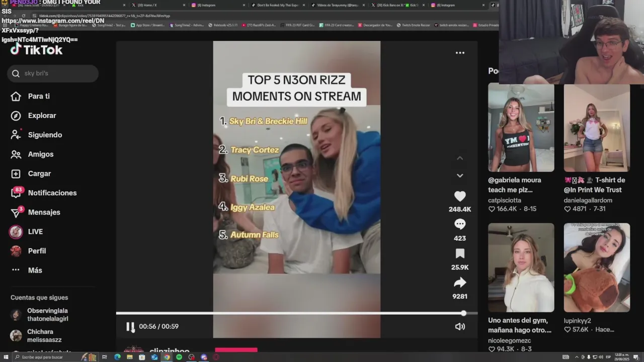This screenshot has width=644, height=362.
Task: Open the video's three-dot options menu
Action: point(460,53)
